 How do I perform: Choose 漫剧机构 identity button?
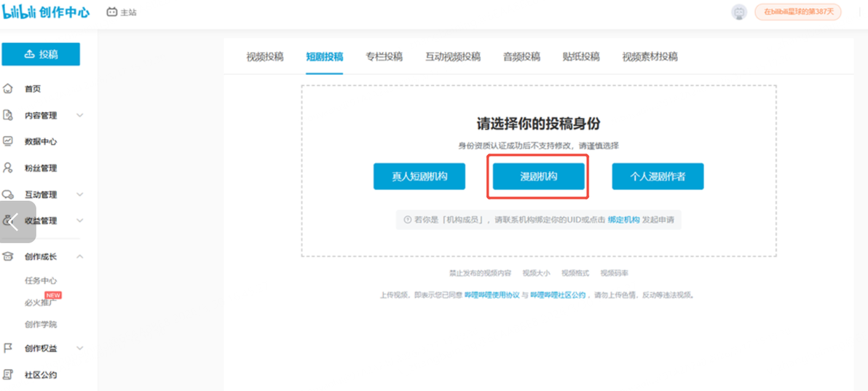[539, 177]
